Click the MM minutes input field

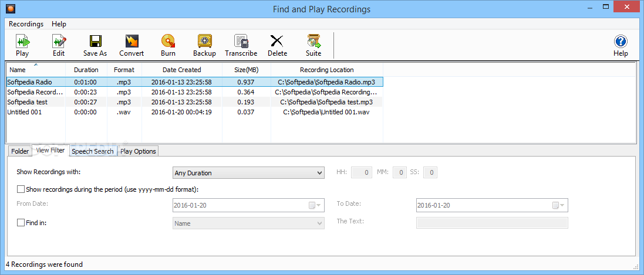[x=400, y=173]
